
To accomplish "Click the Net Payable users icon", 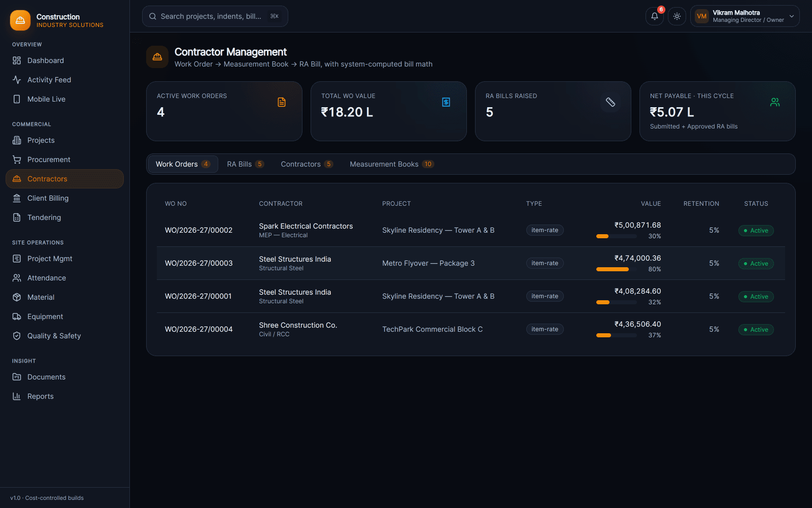I will tap(775, 102).
